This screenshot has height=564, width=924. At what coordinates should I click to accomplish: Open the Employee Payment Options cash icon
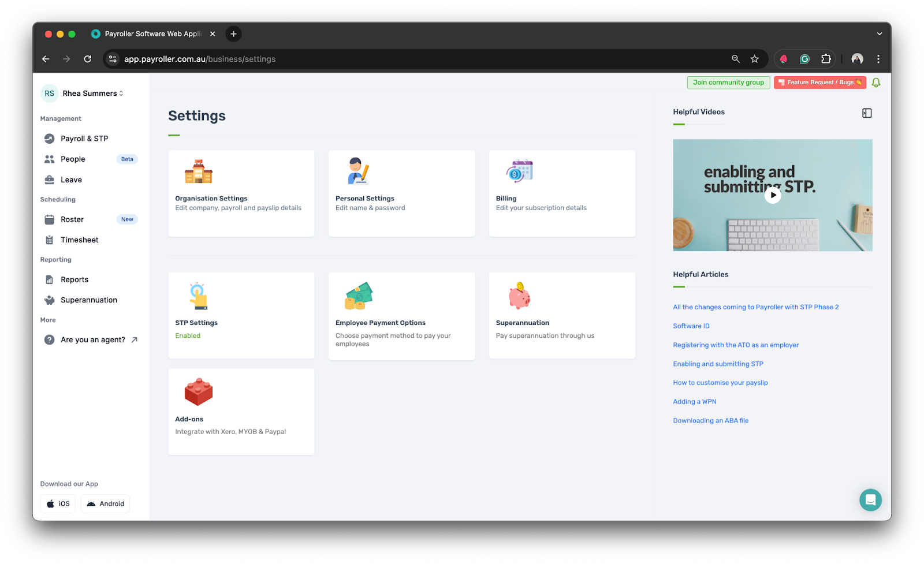click(x=359, y=296)
